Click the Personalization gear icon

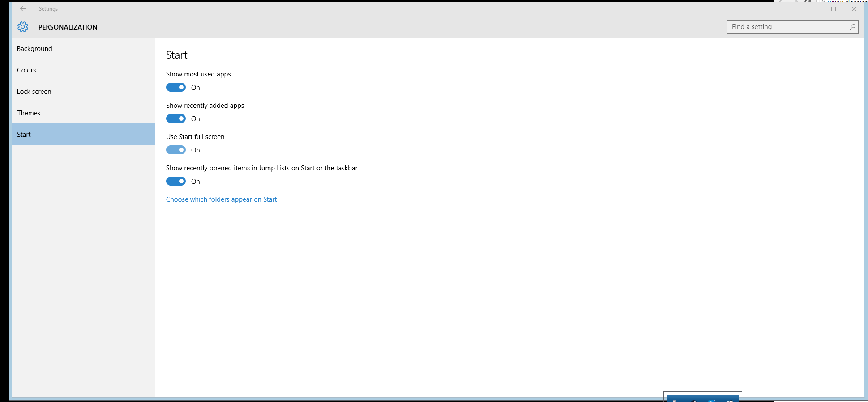pyautogui.click(x=23, y=27)
